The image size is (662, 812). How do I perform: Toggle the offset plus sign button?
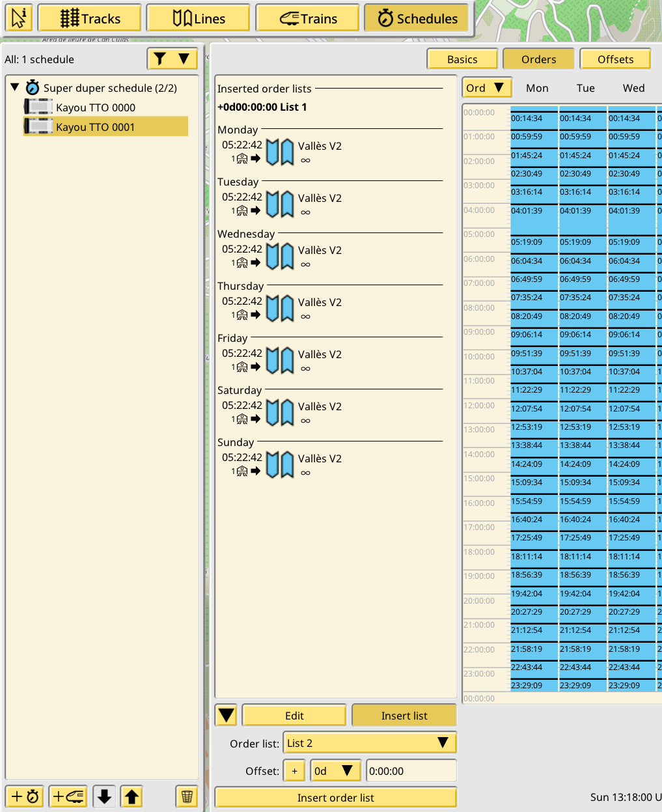pos(294,771)
